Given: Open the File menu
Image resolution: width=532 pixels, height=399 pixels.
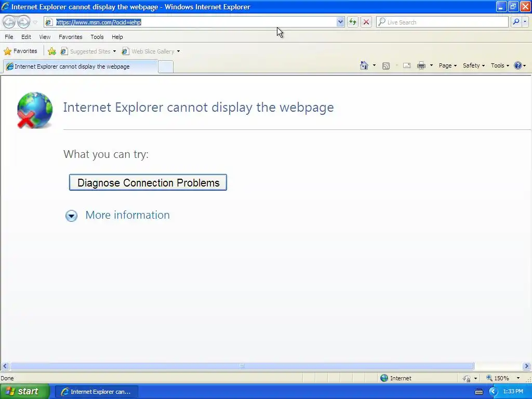Looking at the screenshot, I should coord(9,37).
